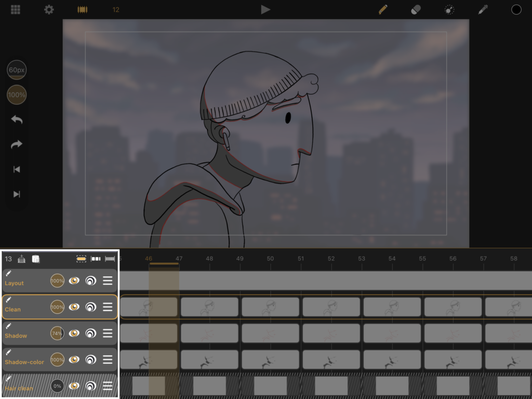
Task: Add a new layer
Action: (x=22, y=259)
